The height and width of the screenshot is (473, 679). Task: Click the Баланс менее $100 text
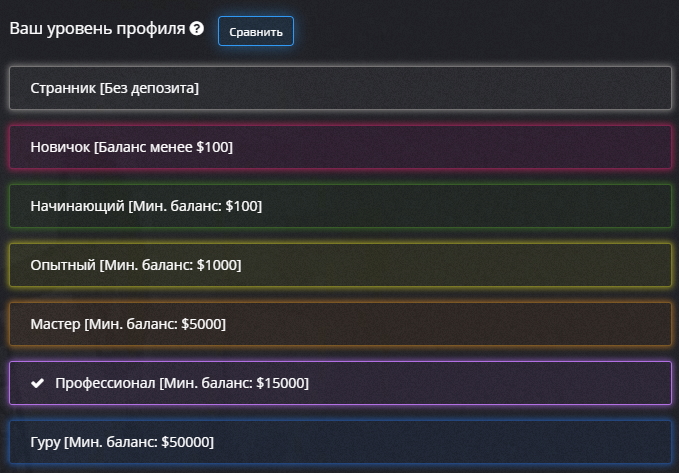coord(164,147)
